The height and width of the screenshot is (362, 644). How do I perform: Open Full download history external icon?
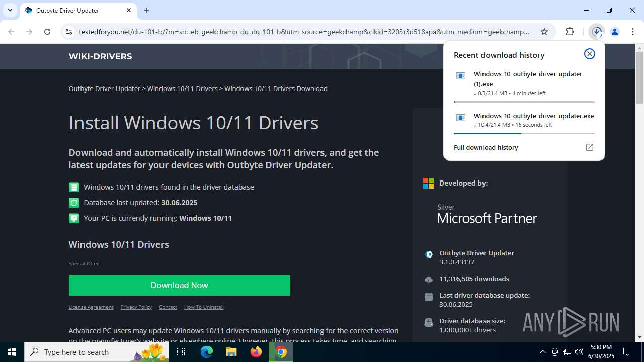pyautogui.click(x=590, y=147)
